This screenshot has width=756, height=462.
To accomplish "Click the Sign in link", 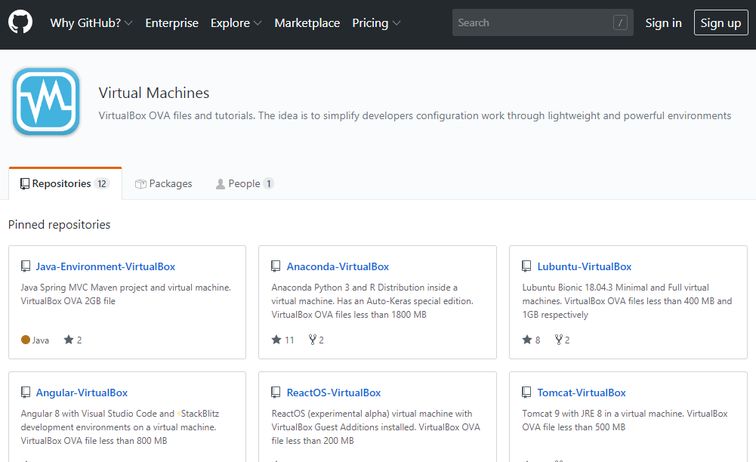I will (663, 23).
